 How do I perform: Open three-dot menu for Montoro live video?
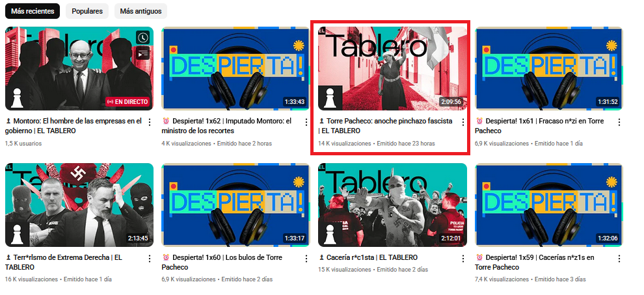[150, 122]
